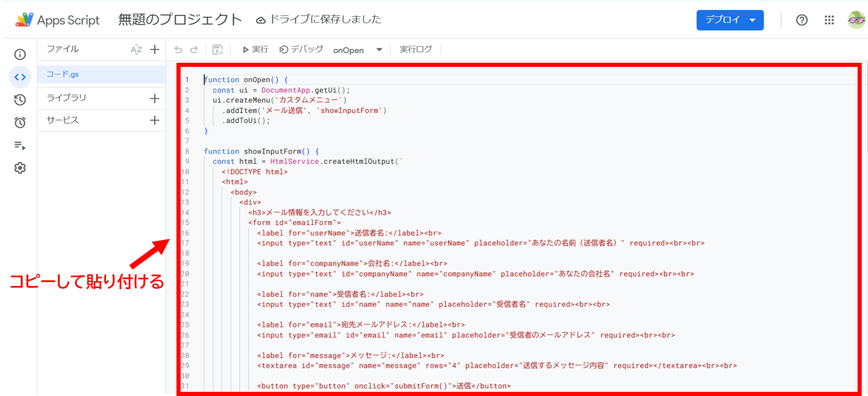Screen dimensions: 868x396
Task: Select the Editor code icon in sidebar
Action: pyautogui.click(x=20, y=77)
